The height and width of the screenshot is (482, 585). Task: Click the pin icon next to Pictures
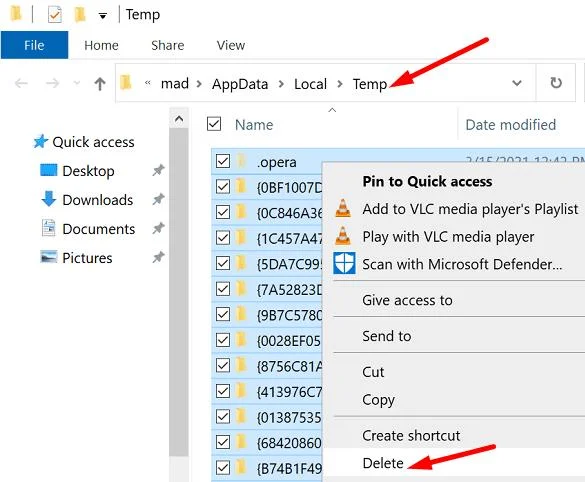point(158,257)
